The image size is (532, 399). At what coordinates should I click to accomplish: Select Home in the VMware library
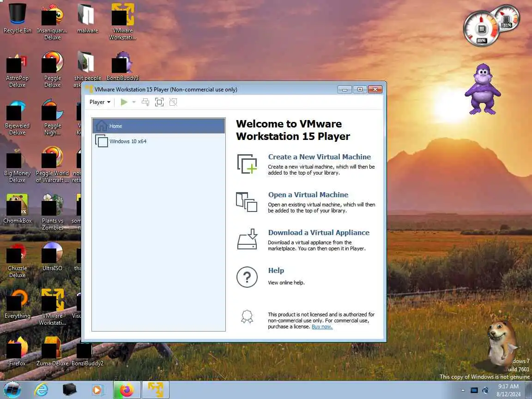tap(158, 126)
